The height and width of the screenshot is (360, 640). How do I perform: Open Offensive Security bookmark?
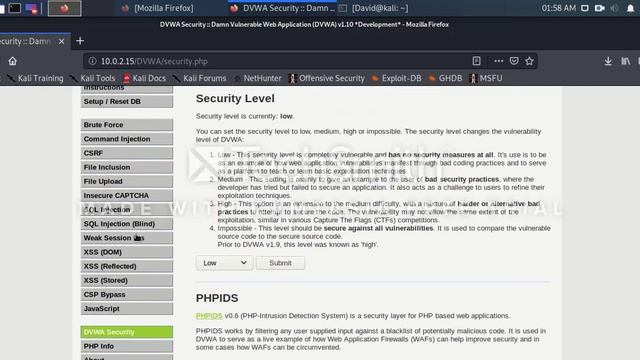(327, 78)
